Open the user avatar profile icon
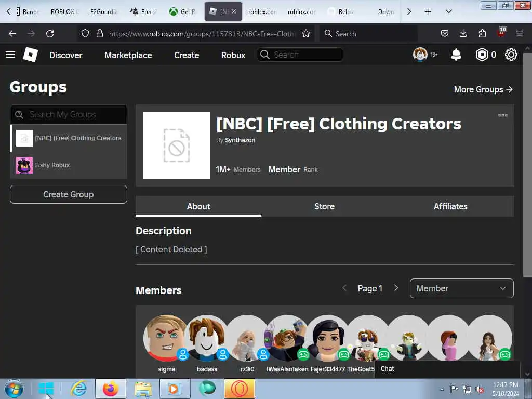 tap(420, 55)
